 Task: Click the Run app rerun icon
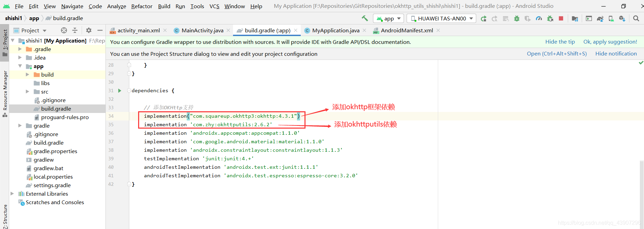(483, 18)
